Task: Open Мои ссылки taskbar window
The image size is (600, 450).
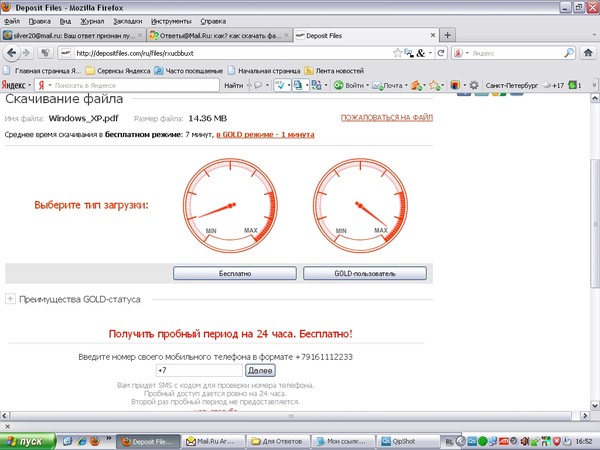Action: [x=342, y=441]
